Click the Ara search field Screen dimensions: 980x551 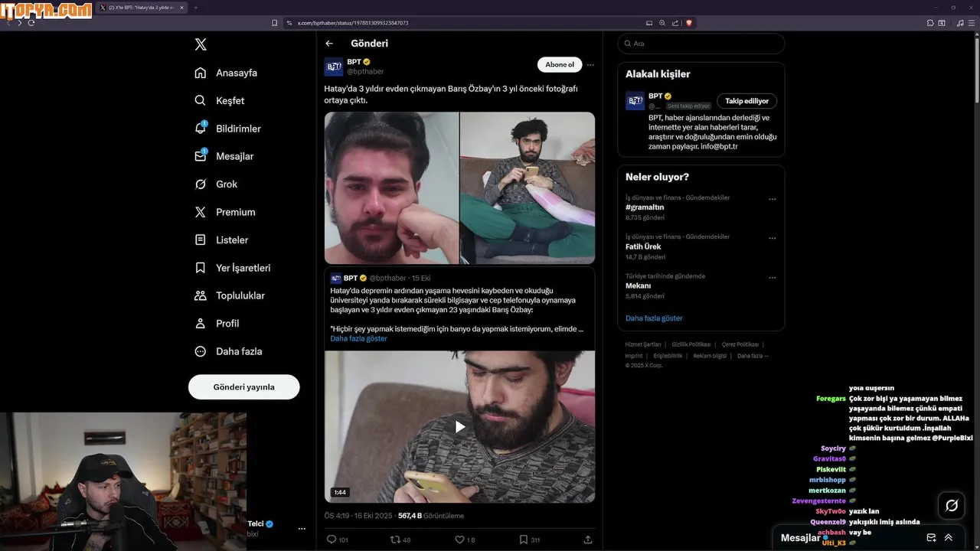click(x=701, y=44)
